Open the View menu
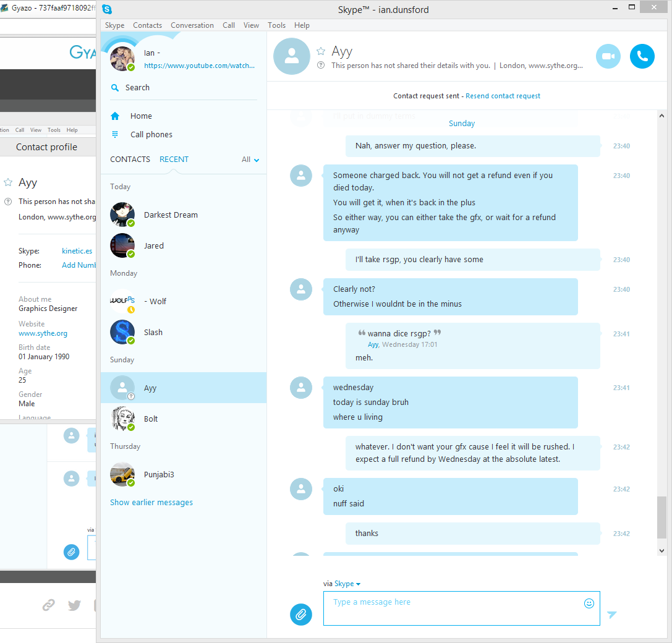 (x=251, y=25)
